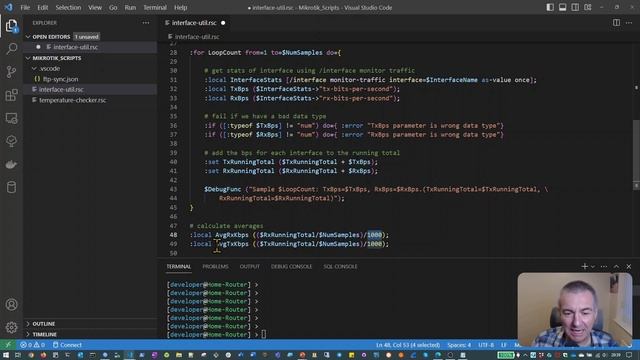
Task: Maximize the panel with the up chevron
Action: pos(616,267)
